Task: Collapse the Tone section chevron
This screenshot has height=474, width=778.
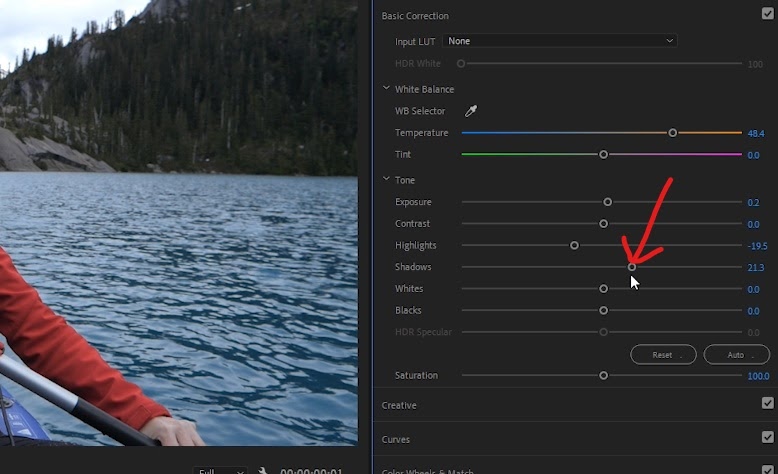Action: point(386,179)
